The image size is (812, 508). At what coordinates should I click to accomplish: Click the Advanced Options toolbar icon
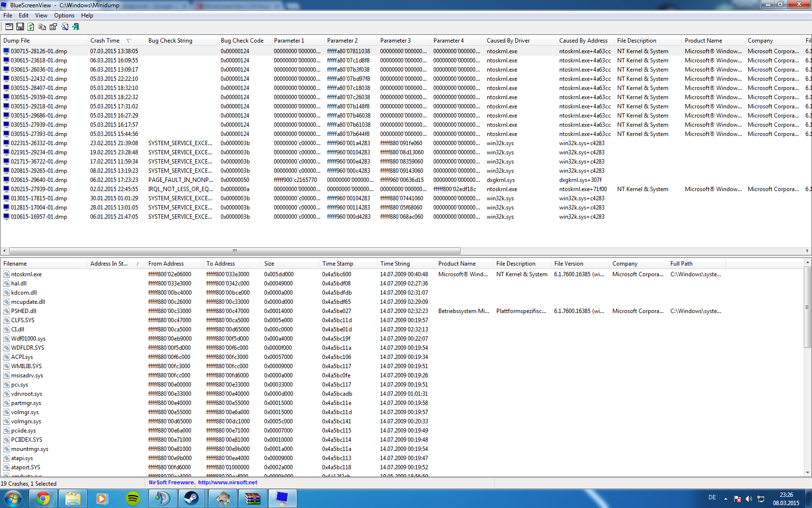9,27
